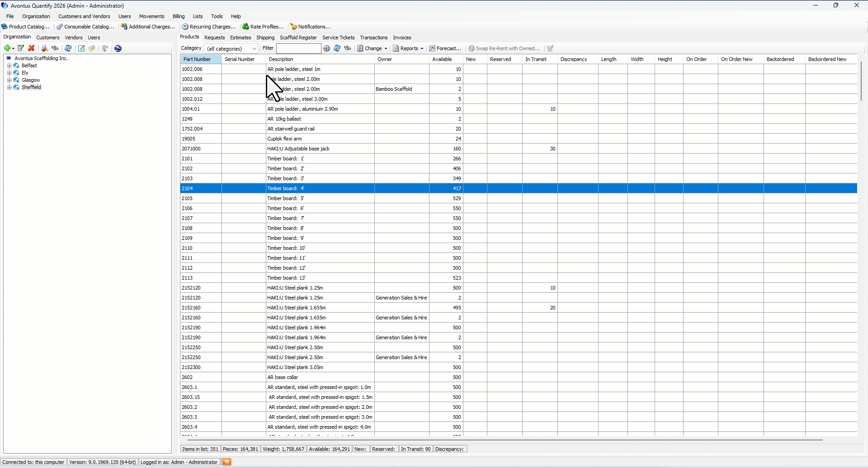This screenshot has height=468, width=868.
Task: Expand the Ely tree node
Action: 9,73
